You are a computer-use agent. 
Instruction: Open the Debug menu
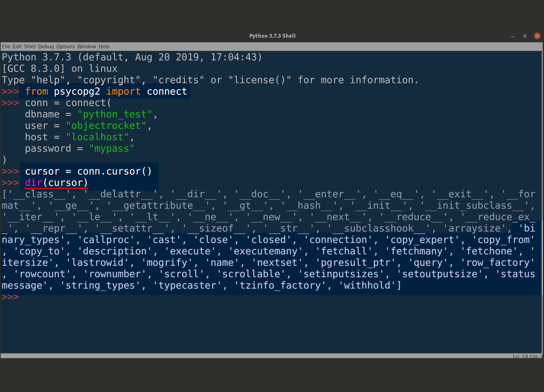(46, 46)
